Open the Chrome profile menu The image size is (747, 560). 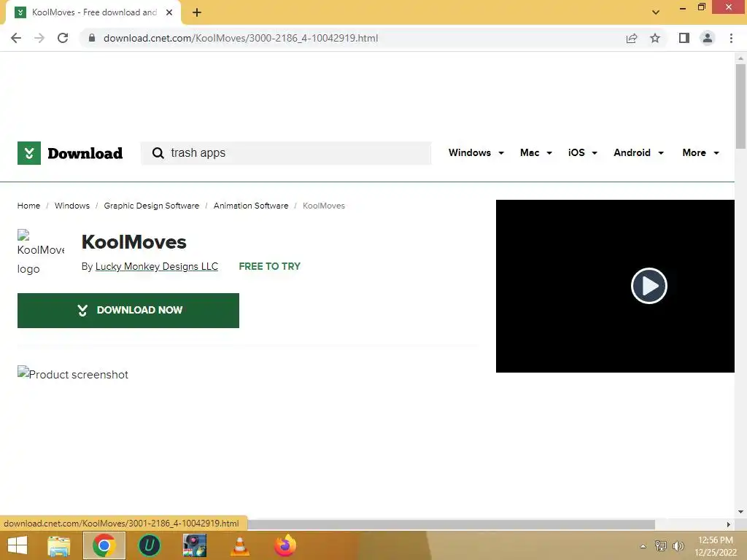[x=708, y=38]
